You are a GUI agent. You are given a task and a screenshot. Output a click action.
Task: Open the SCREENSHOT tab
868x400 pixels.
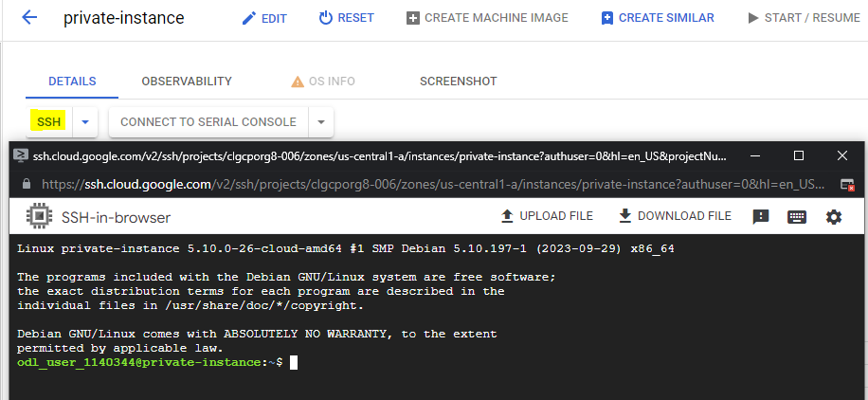(459, 82)
